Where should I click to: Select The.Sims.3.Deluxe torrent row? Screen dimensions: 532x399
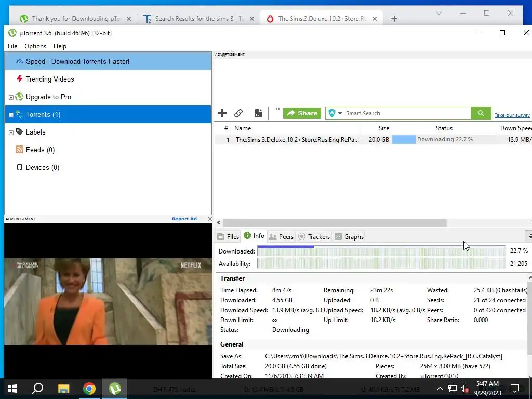pyautogui.click(x=373, y=139)
